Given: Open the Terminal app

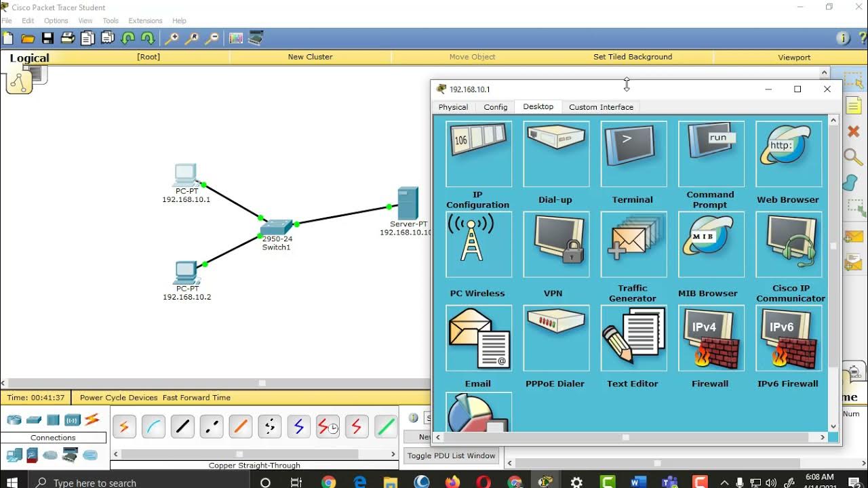Looking at the screenshot, I should click(633, 154).
